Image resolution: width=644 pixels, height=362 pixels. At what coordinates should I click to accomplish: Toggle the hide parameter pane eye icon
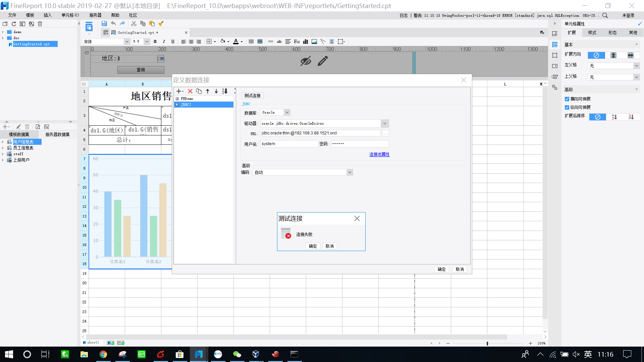click(x=306, y=61)
